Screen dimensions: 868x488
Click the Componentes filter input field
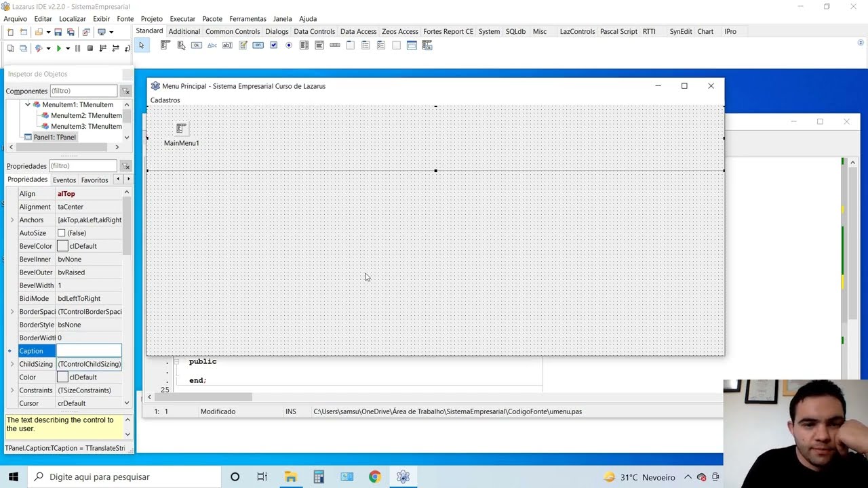click(83, 91)
